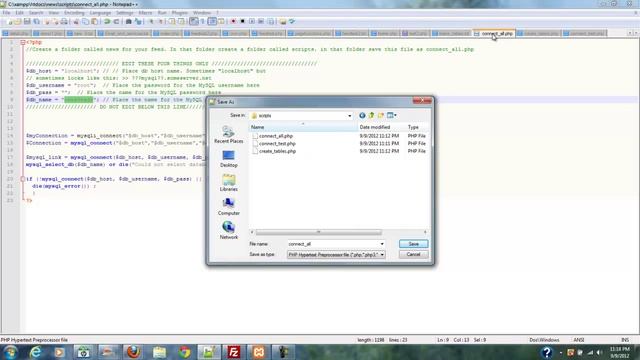This screenshot has height=360, width=640.
Task: Select Network in dialog sidebar
Action: point(229,231)
